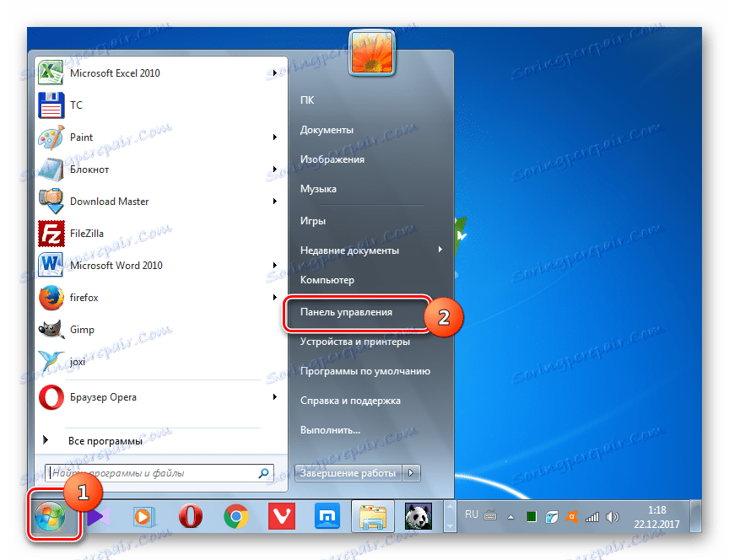
Task: Launch Download Master icon
Action: coord(51,202)
